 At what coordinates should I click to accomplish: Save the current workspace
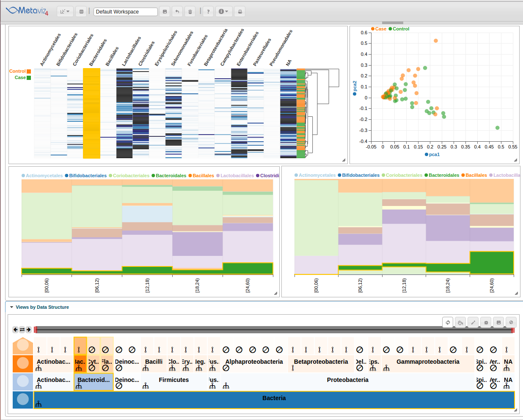coord(165,11)
